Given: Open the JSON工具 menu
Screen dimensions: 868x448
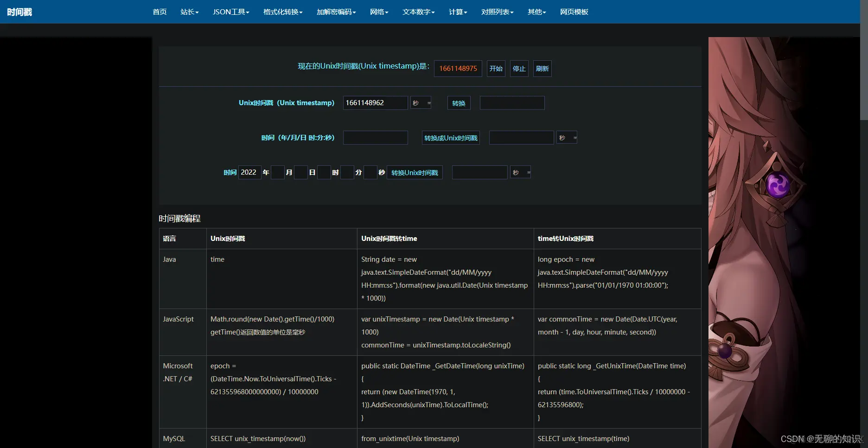Looking at the screenshot, I should coord(231,12).
